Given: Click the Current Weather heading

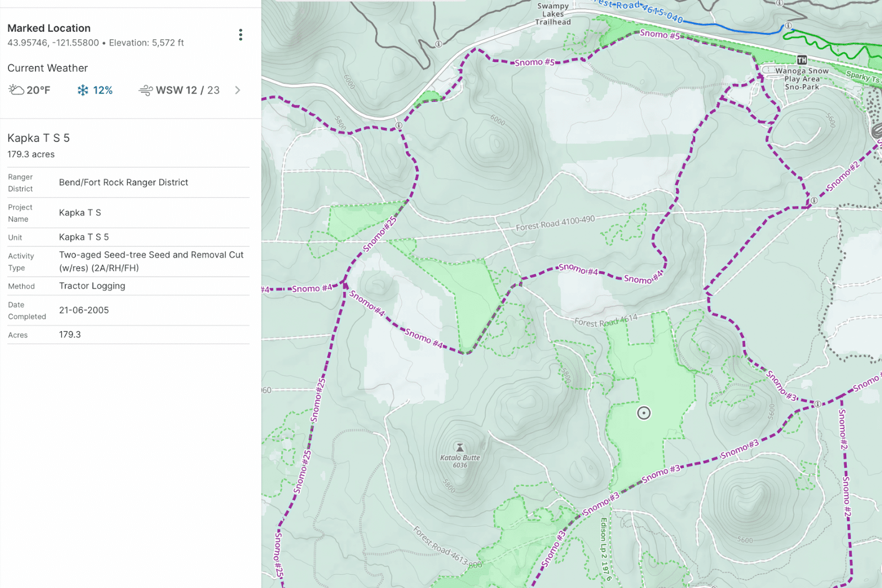Looking at the screenshot, I should tap(47, 68).
